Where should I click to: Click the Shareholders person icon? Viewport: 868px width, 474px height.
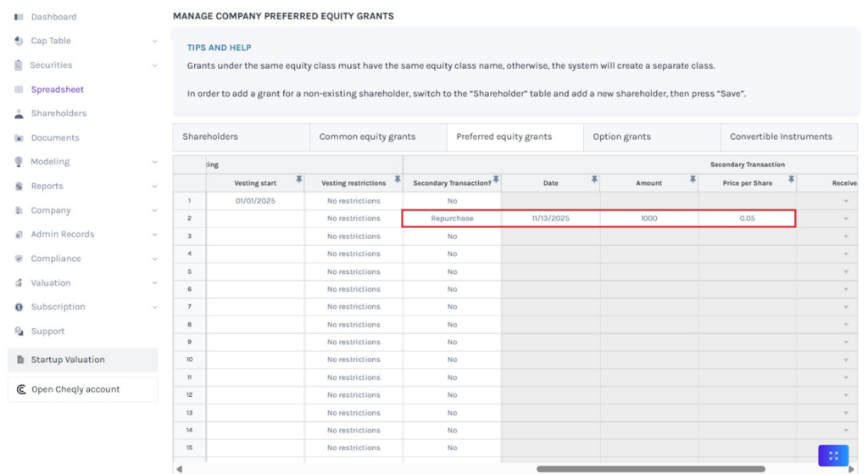coord(19,114)
